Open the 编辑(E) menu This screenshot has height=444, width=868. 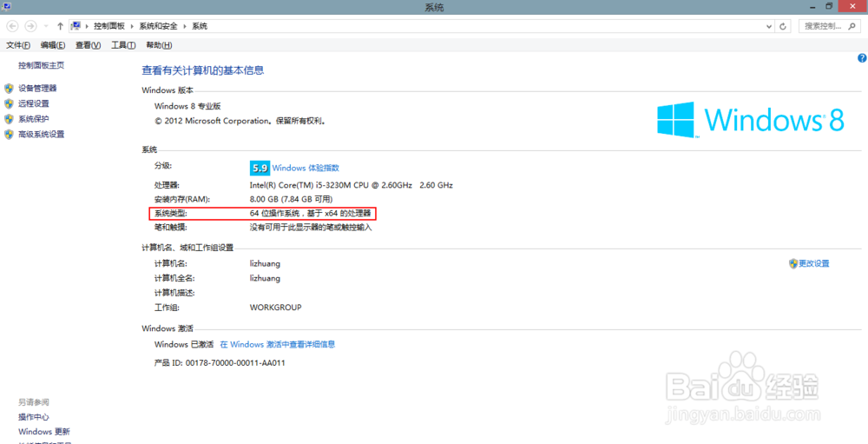pos(53,45)
